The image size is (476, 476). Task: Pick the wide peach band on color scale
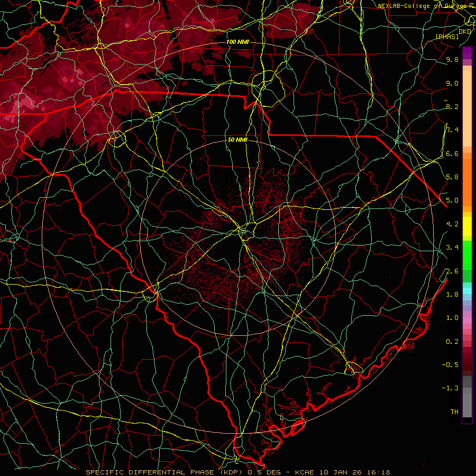467,108
